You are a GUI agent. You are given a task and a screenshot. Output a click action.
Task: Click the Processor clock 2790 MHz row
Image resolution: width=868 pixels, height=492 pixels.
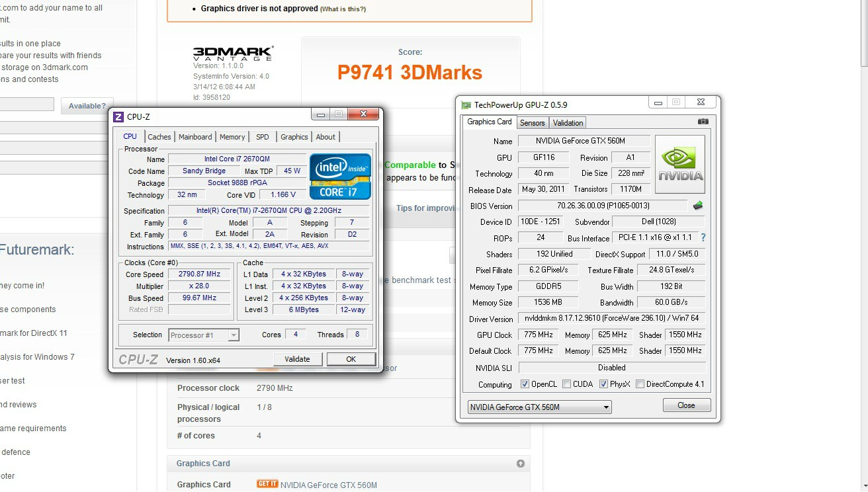click(x=349, y=388)
